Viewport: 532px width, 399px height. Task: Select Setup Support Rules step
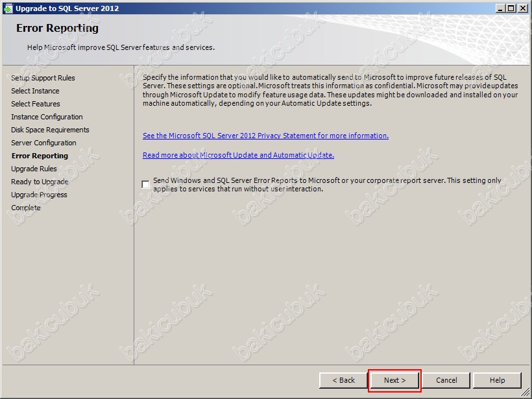click(x=43, y=78)
